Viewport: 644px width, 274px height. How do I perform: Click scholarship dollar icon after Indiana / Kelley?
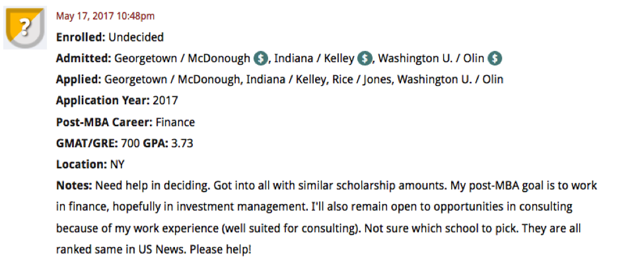coord(365,59)
